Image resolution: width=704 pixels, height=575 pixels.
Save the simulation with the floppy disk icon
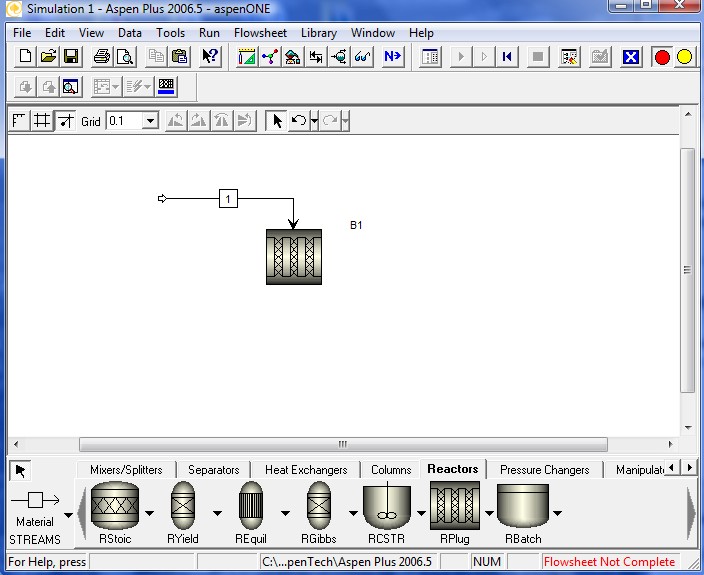tap(71, 57)
